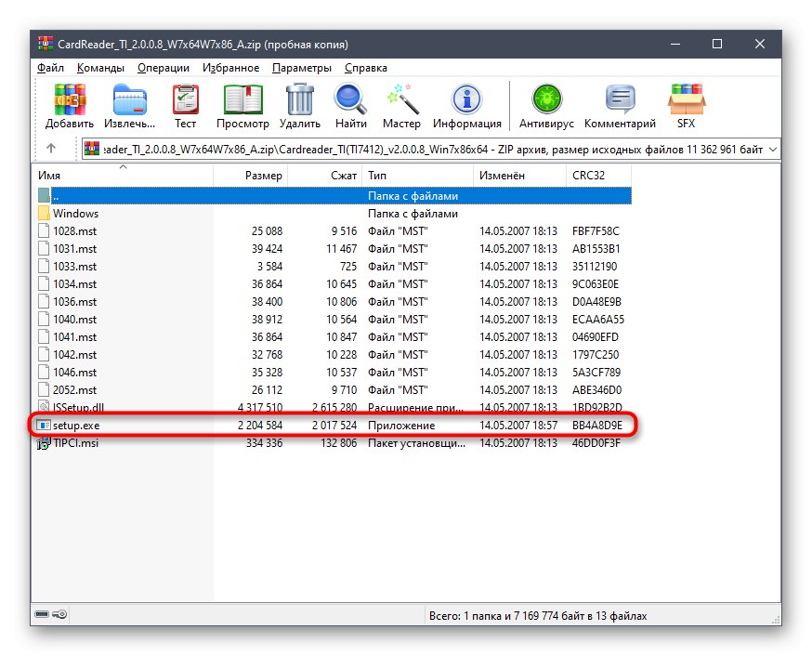Click the WinRAR title bar app icon
This screenshot has width=812, height=656.
[x=46, y=44]
